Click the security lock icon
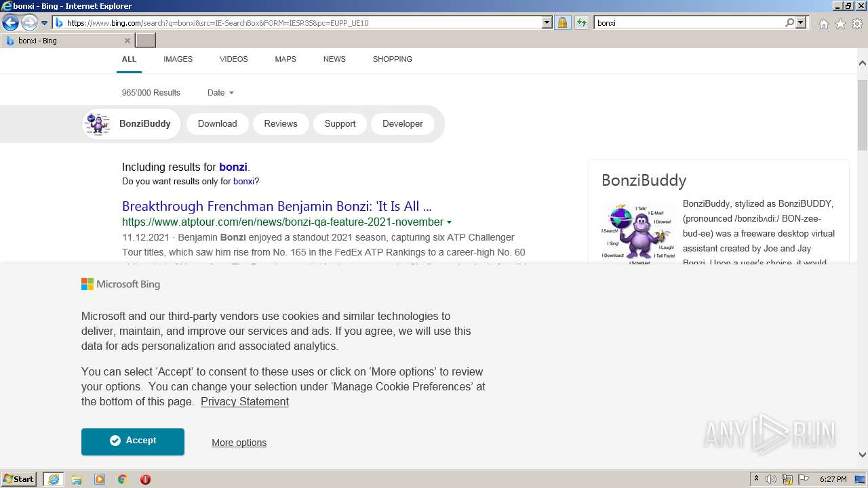Image resolution: width=868 pixels, height=488 pixels. (x=562, y=22)
